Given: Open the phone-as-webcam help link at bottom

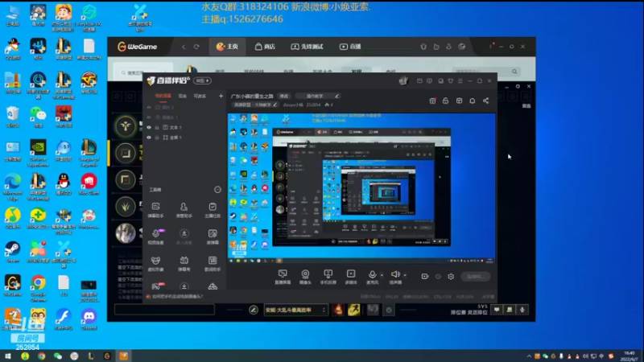Looking at the screenshot, I should pyautogui.click(x=177, y=296).
